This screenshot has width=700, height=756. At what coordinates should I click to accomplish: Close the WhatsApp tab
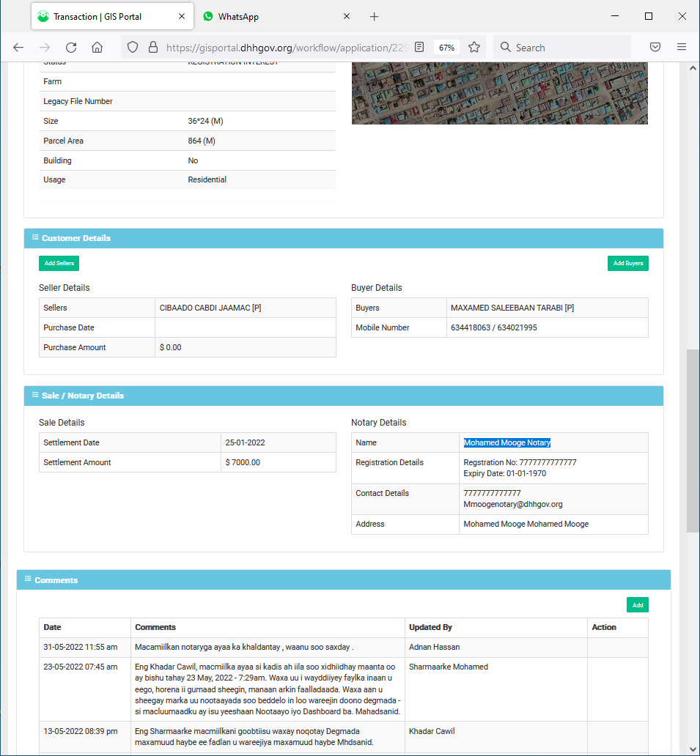point(347,16)
